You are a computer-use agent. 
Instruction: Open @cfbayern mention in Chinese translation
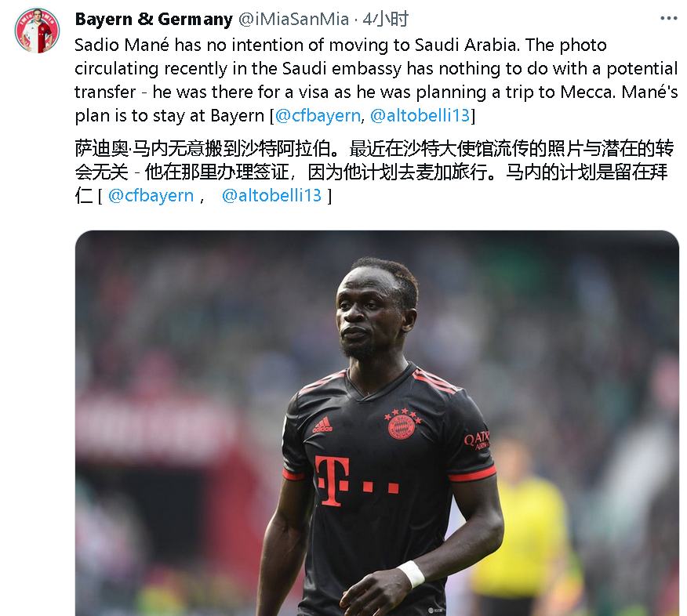151,196
